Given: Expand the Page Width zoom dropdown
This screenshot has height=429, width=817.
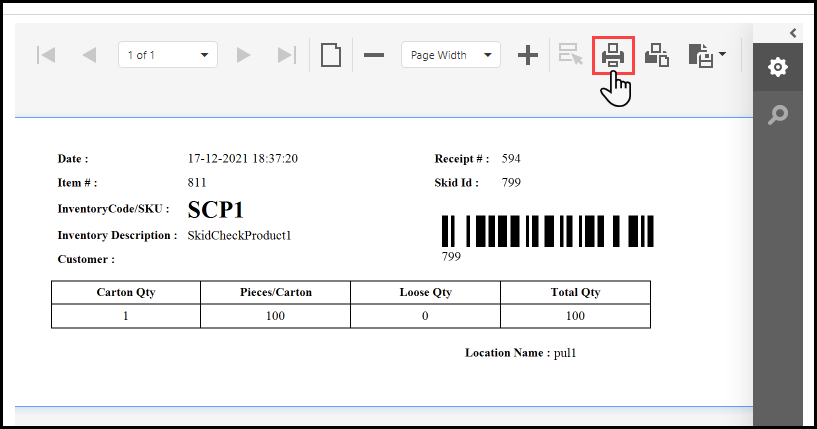Looking at the screenshot, I should tap(450, 55).
